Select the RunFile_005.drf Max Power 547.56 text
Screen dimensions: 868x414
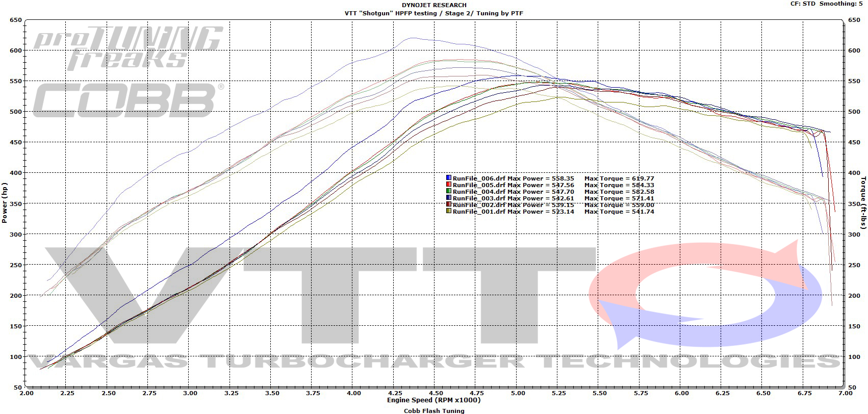click(514, 185)
